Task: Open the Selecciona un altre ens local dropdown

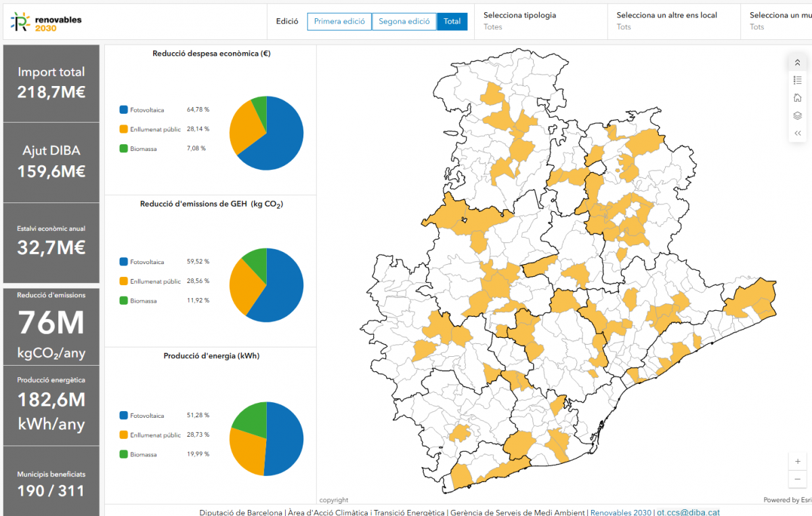Action: click(x=672, y=21)
